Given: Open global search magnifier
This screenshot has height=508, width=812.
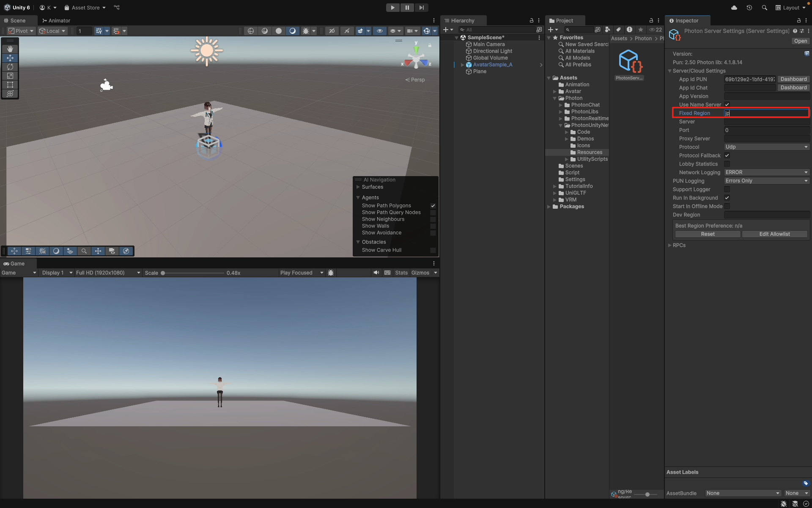Looking at the screenshot, I should pyautogui.click(x=764, y=8).
